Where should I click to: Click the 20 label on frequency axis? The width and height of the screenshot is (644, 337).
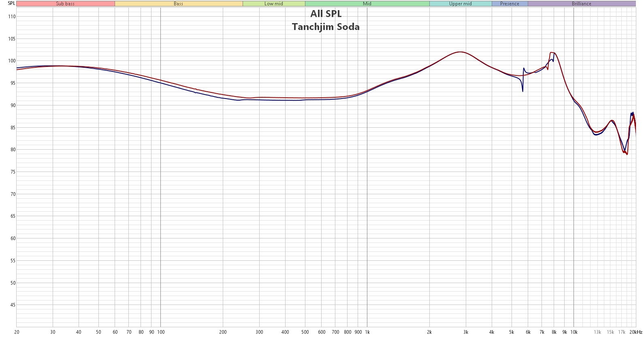17,332
